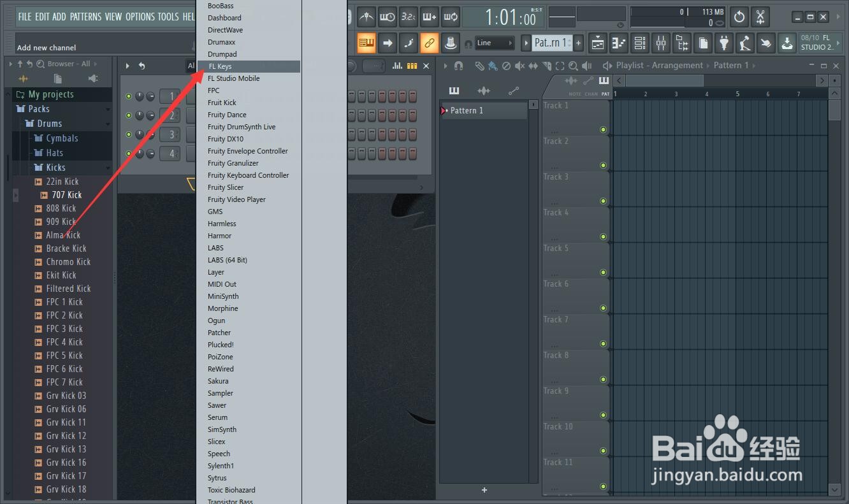Viewport: 849px width, 504px height.
Task: Add playlist track with plus button
Action: pyautogui.click(x=484, y=490)
